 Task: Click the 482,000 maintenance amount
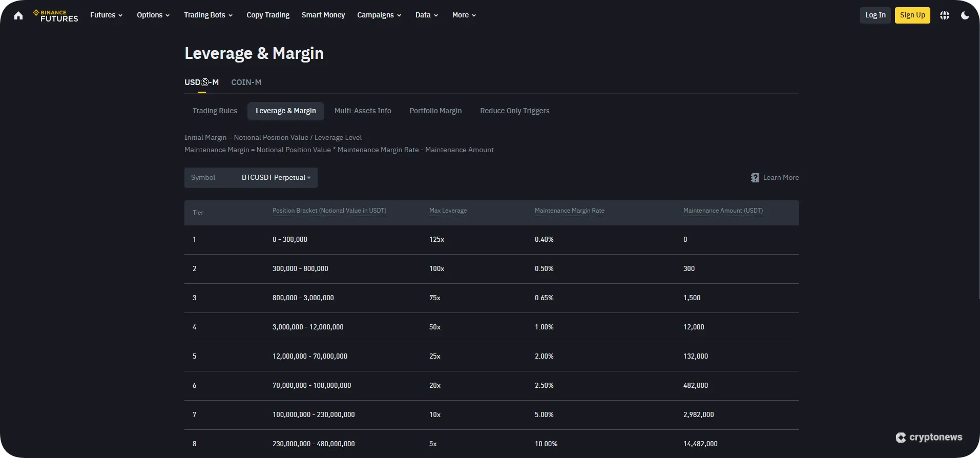coord(696,386)
